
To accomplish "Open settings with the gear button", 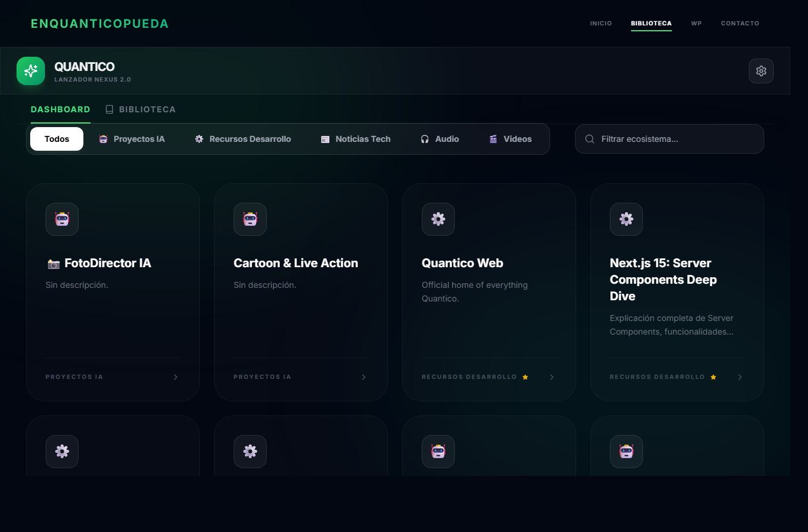I will coord(761,71).
